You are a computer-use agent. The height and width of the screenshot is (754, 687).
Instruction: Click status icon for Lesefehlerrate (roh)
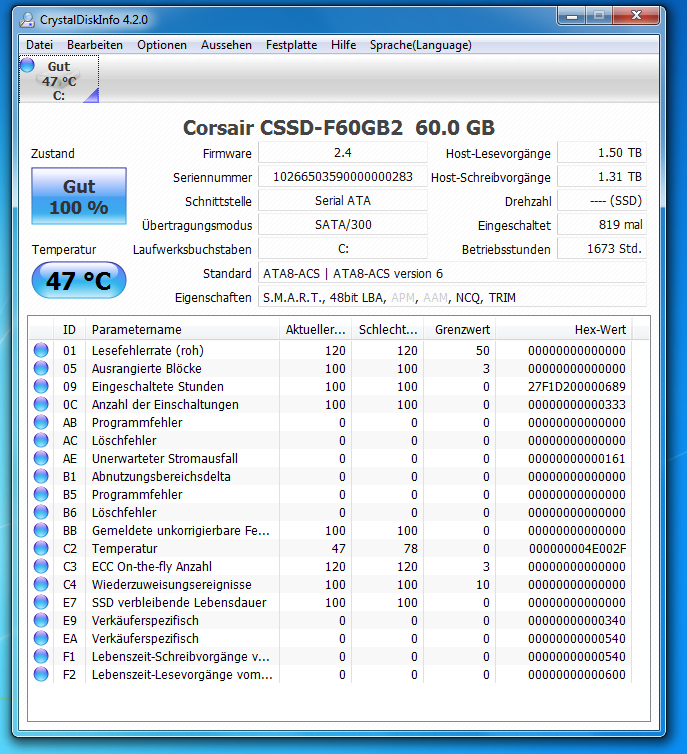click(x=41, y=350)
